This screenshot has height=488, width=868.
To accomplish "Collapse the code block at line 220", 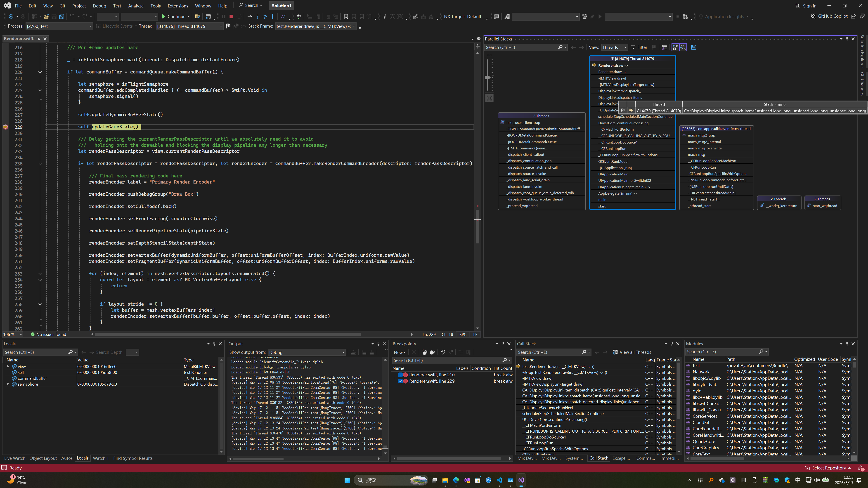I will (40, 72).
